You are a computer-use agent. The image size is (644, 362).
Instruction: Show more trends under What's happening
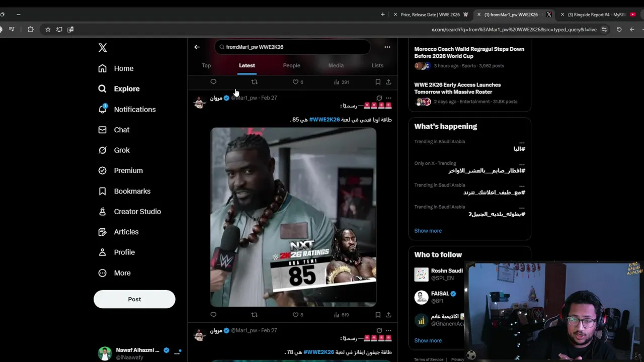[428, 231]
